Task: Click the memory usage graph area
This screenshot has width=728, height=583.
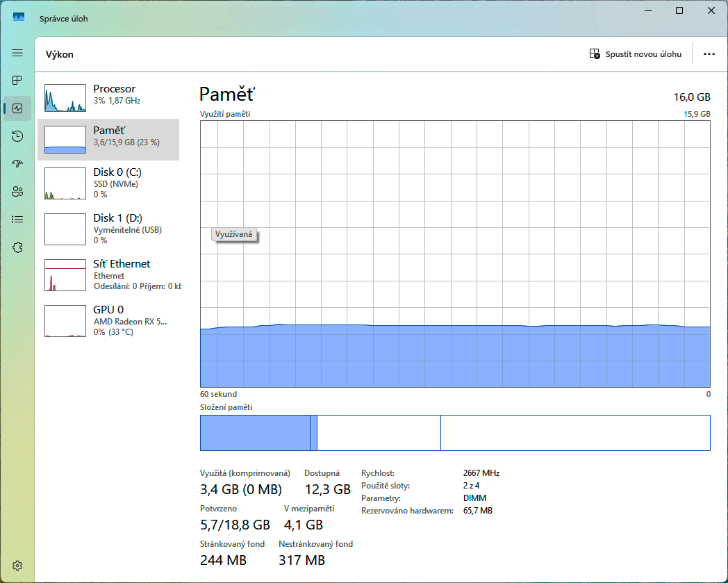Action: tap(455, 254)
